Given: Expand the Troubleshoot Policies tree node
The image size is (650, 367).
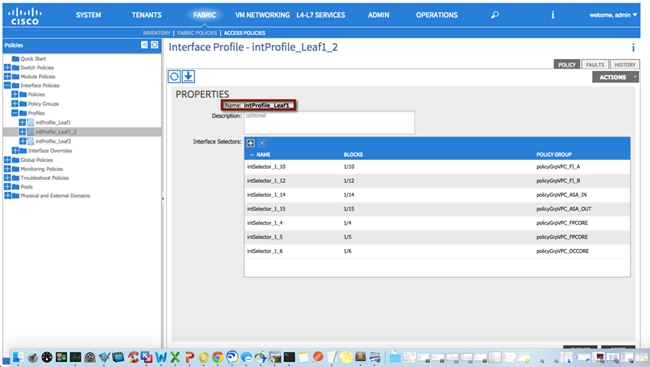Looking at the screenshot, I should coord(7,177).
